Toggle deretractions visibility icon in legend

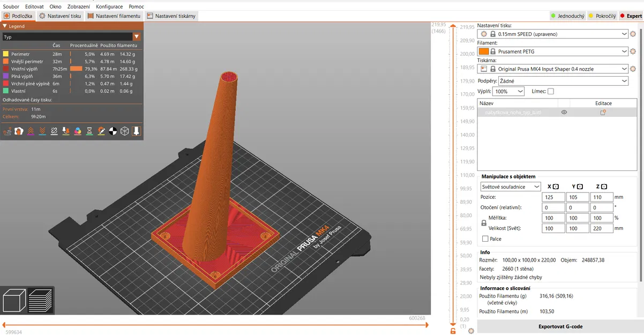pos(42,131)
